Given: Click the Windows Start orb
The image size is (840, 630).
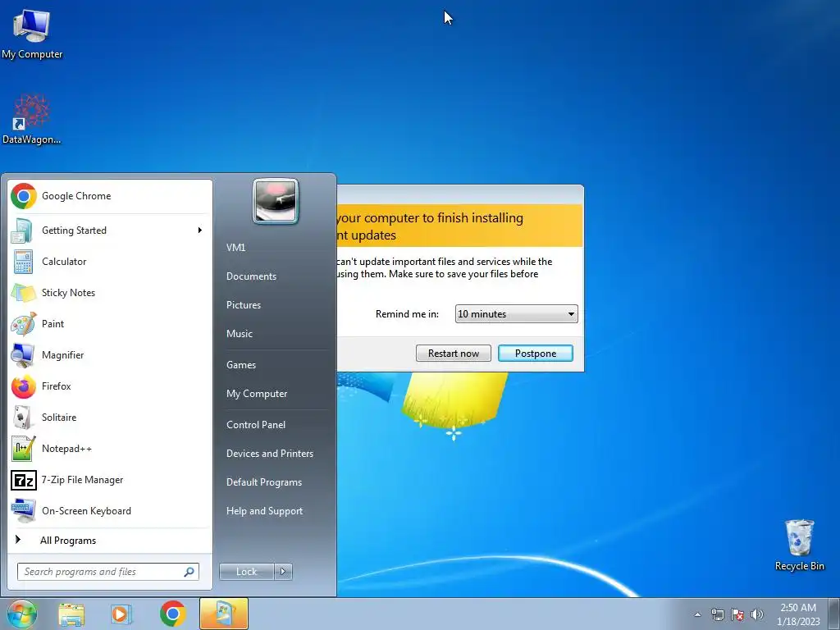Looking at the screenshot, I should 22,614.
